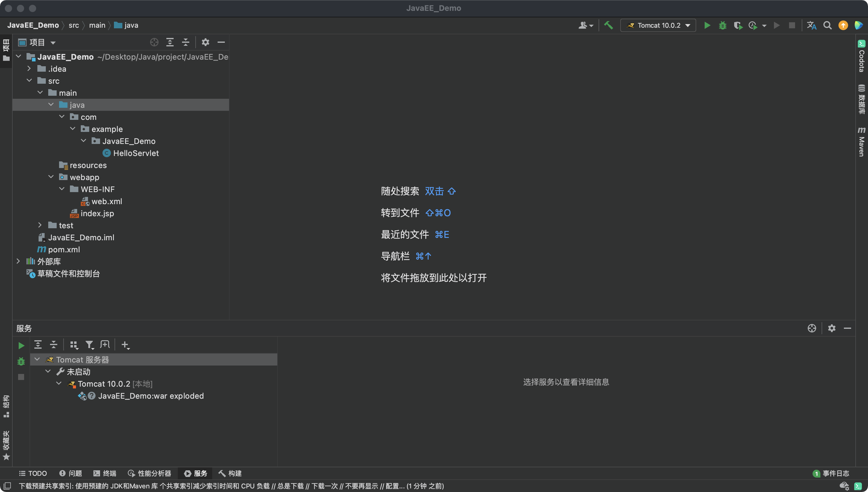868x492 pixels.
Task: Open the 问题 tab
Action: click(71, 473)
